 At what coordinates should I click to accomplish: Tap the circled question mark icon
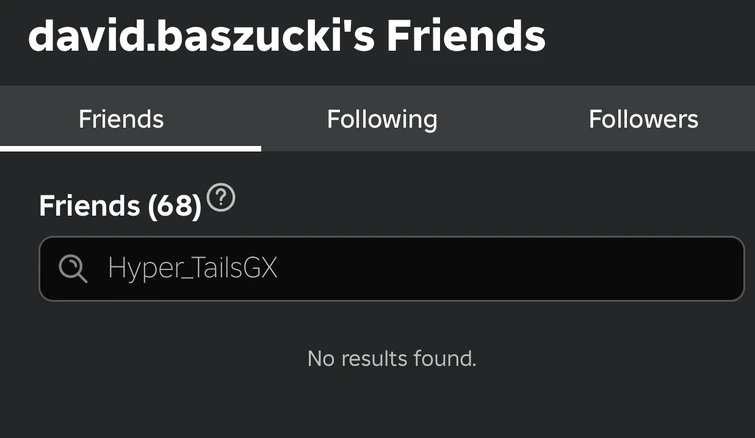click(221, 197)
